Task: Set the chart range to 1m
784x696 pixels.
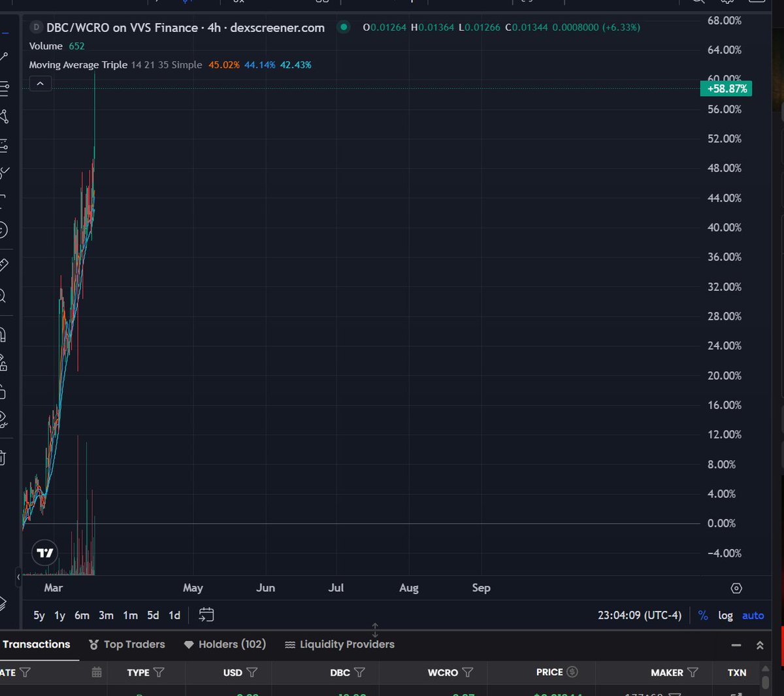Action: point(131,615)
